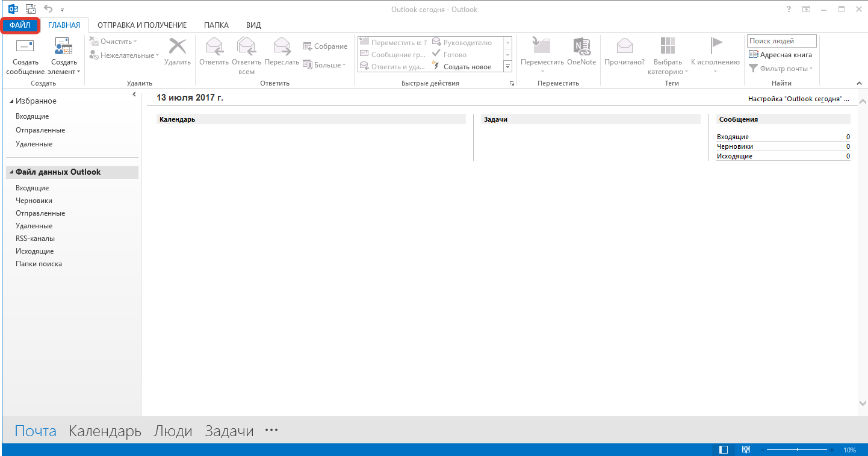Click the To Manager (Руководителю) quick step
Viewport: 868px width, 456px height.
(x=462, y=43)
